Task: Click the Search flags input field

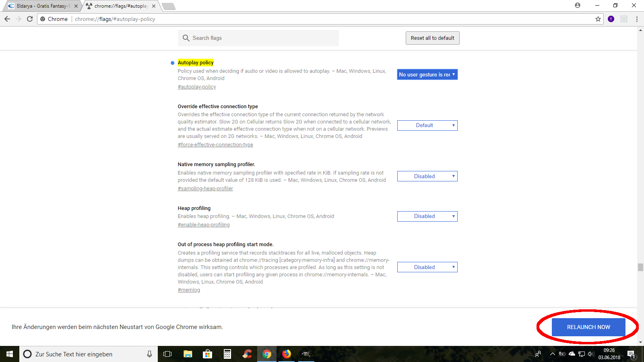Action: (258, 38)
